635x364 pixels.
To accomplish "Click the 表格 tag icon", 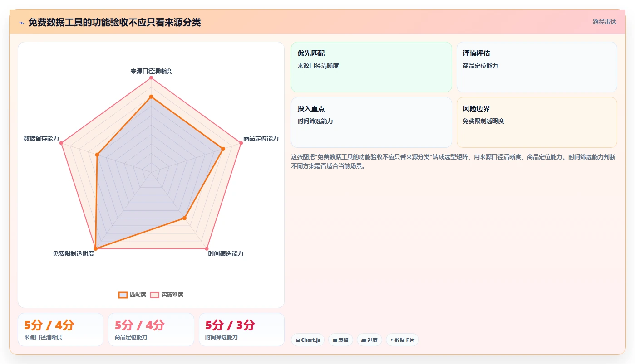I will tap(335, 340).
